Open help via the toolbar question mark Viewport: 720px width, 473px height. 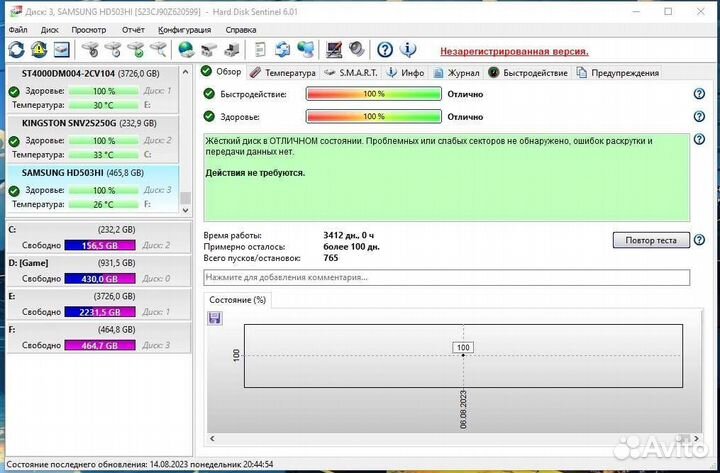[385, 50]
